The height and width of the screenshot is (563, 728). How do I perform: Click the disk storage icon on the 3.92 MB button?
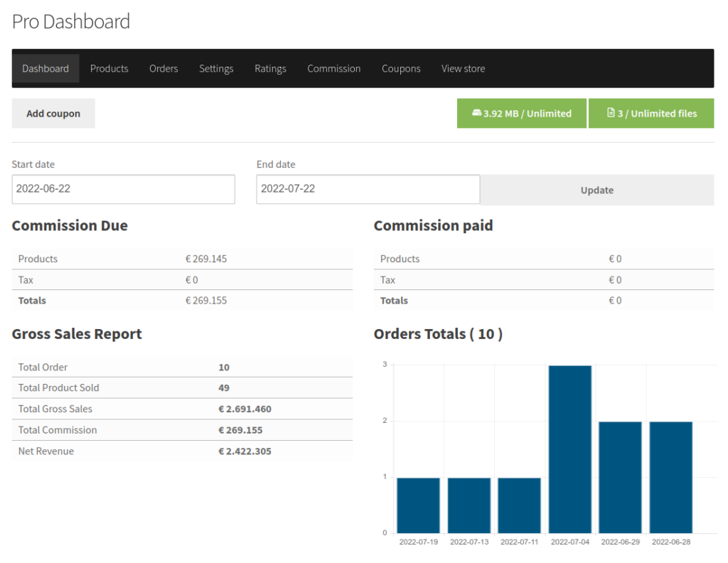click(477, 113)
